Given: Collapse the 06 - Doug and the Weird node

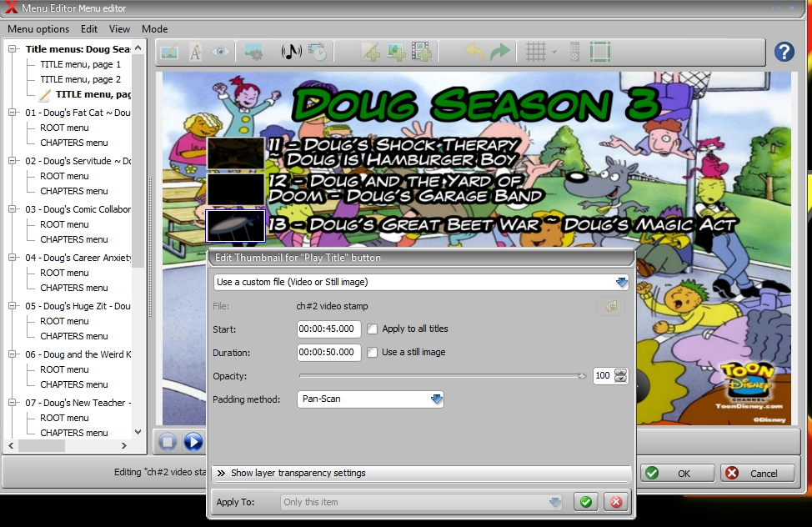Looking at the screenshot, I should click(13, 354).
